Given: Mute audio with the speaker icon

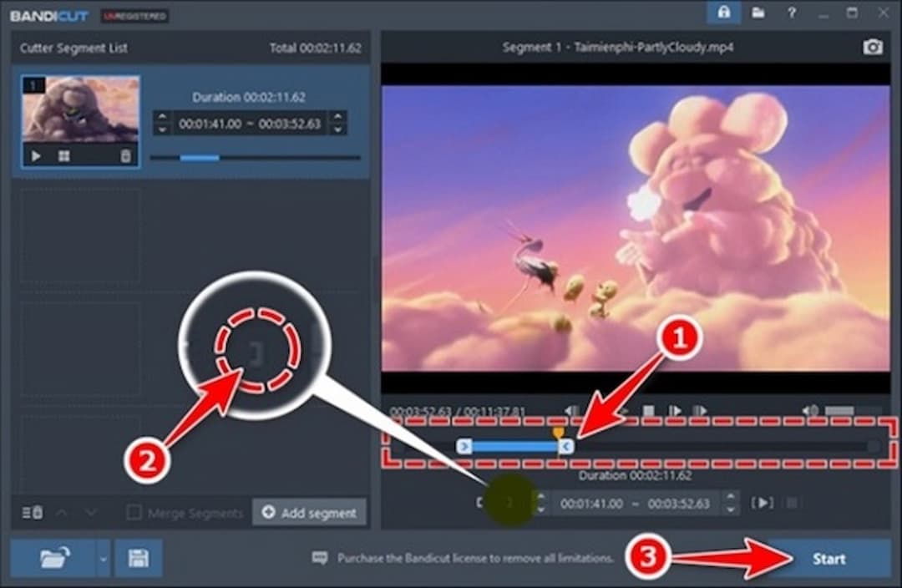Looking at the screenshot, I should click(x=810, y=411).
